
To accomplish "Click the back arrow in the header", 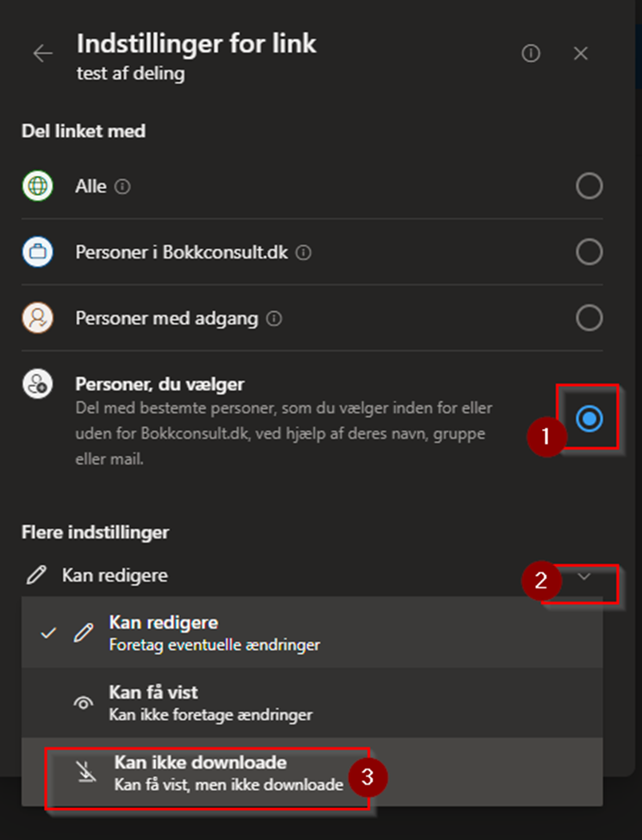I will [42, 53].
